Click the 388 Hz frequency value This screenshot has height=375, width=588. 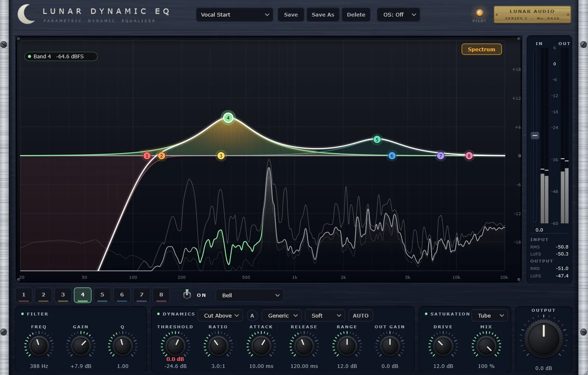pos(39,366)
